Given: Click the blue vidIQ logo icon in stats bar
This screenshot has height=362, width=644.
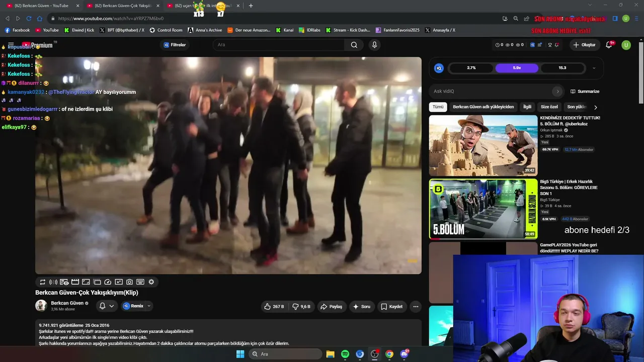Looking at the screenshot, I should pyautogui.click(x=439, y=68).
